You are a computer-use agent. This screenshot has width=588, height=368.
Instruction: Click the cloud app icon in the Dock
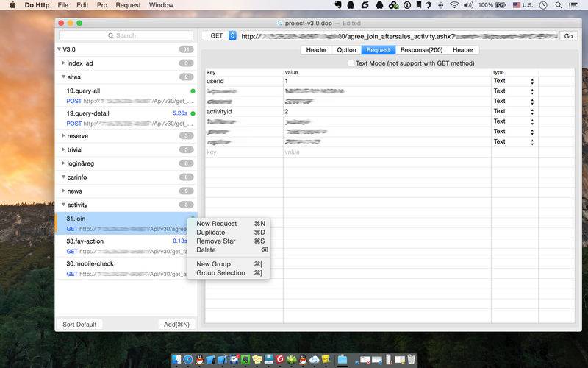click(315, 360)
